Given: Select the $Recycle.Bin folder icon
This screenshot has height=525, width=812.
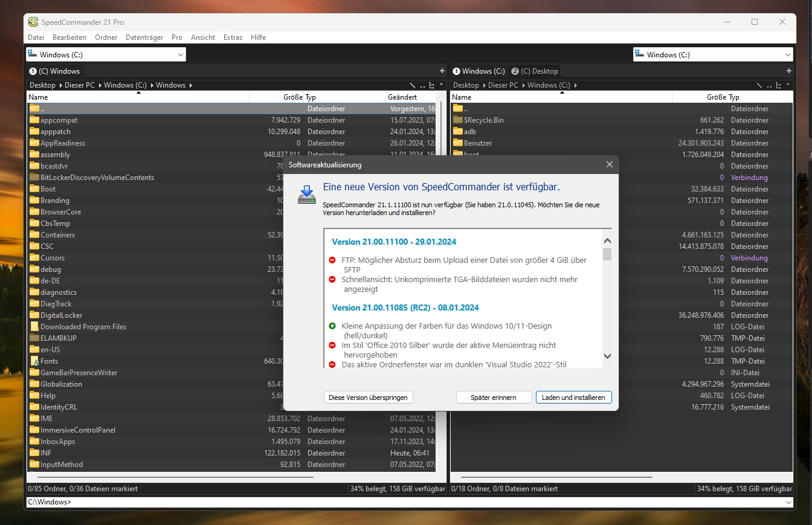Looking at the screenshot, I should point(457,120).
